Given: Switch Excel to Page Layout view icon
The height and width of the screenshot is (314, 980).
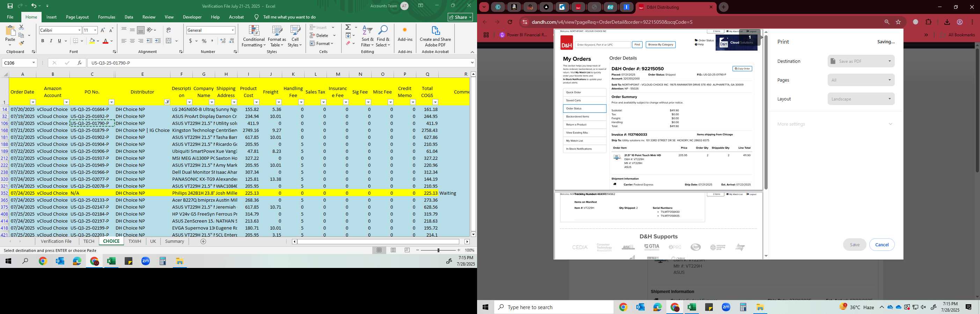Looking at the screenshot, I should pyautogui.click(x=393, y=250).
